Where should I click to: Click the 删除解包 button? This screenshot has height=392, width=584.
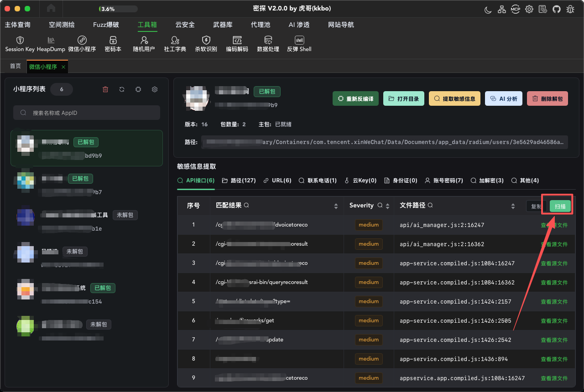pyautogui.click(x=547, y=98)
